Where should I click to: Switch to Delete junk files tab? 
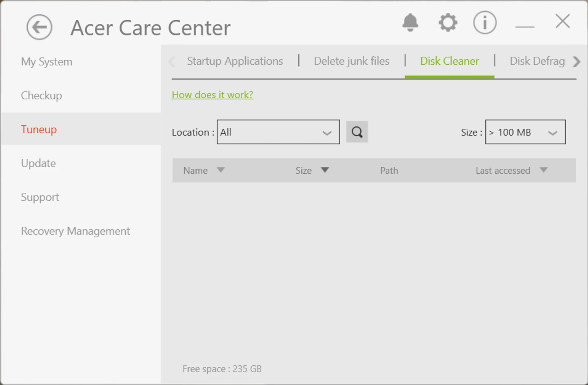click(x=352, y=61)
